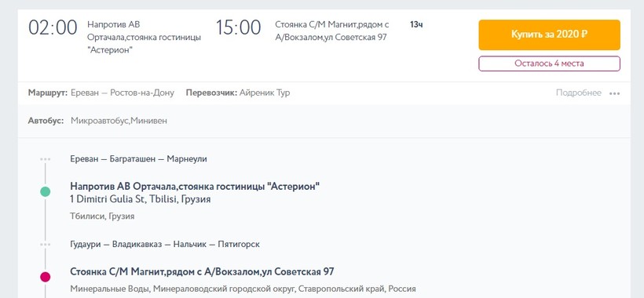644x298 pixels.
Task: Click the "Осталось 4 места" badge
Action: tap(549, 64)
